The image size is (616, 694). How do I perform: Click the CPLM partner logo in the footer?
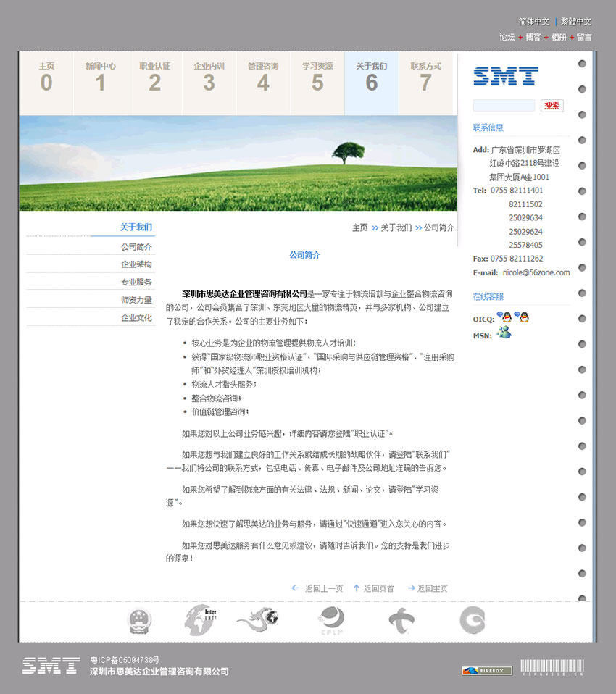tap(331, 621)
